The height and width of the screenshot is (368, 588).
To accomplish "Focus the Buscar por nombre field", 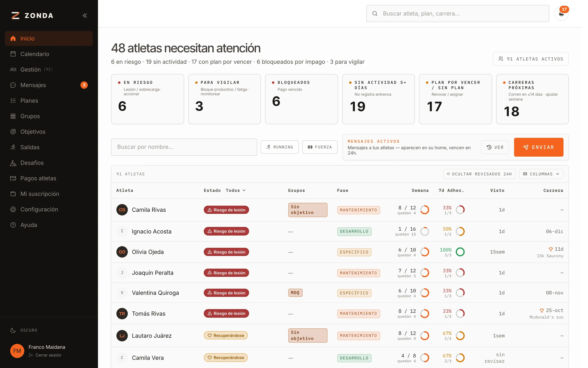I will [x=184, y=147].
